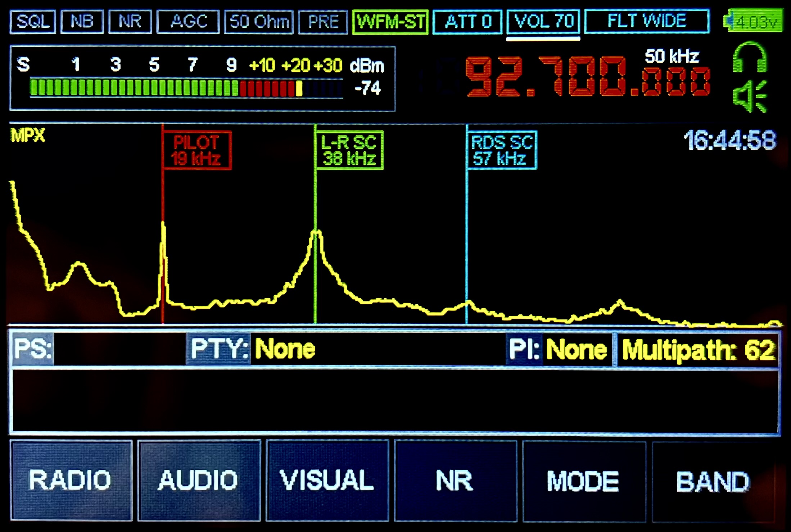Screen dimensions: 791x532
Task: Tap the MPX spectrum label
Action: [28, 136]
